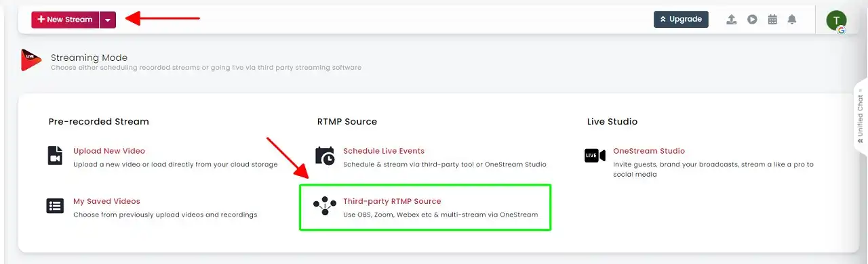This screenshot has width=868, height=264.
Task: Click the Upload New Video camera-file icon
Action: pos(56,156)
